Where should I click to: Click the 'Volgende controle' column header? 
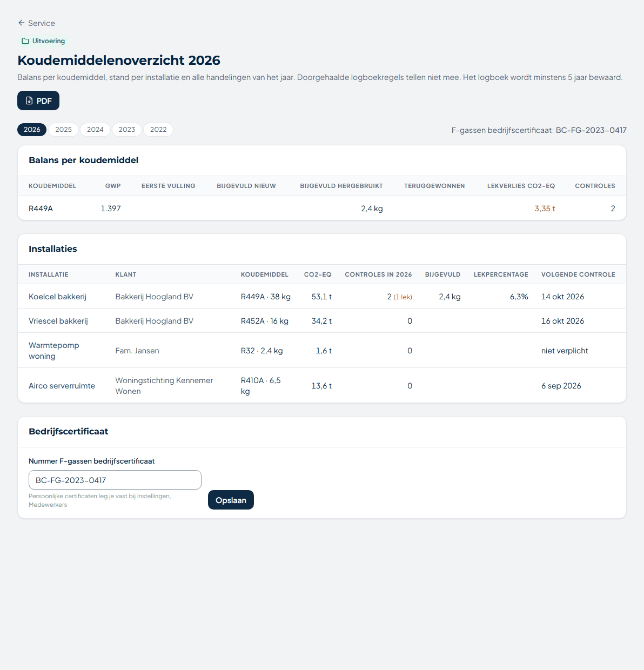[578, 274]
